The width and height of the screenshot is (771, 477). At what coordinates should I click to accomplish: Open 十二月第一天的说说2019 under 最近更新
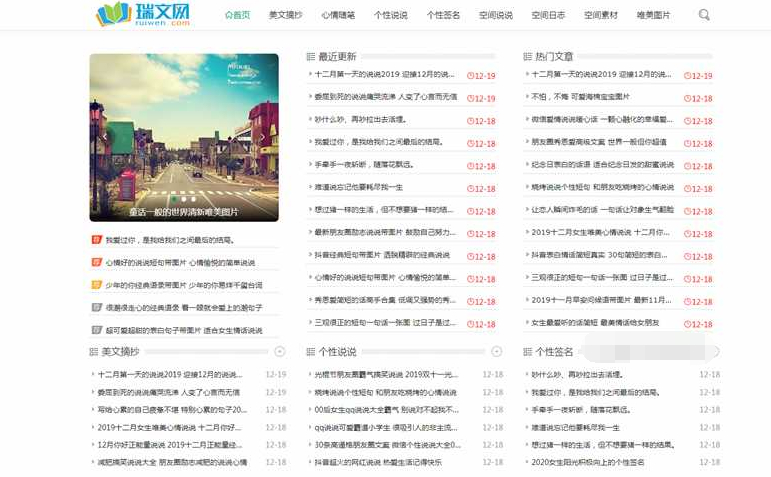[385, 74]
